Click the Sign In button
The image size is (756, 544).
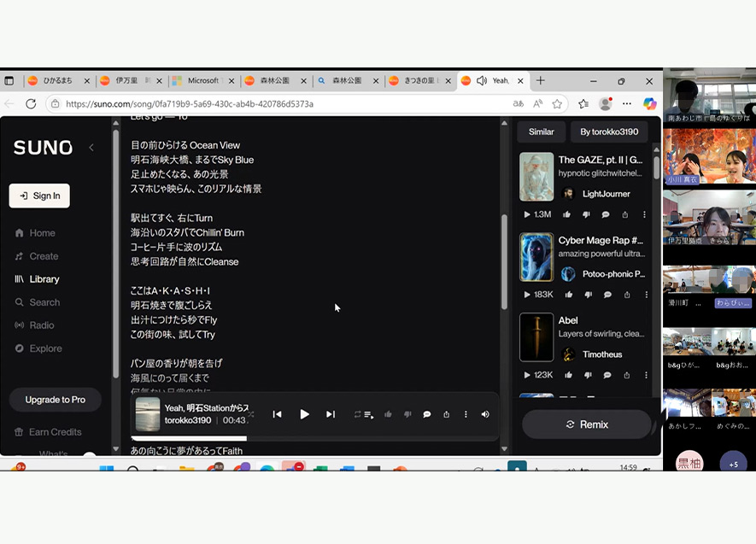38,196
